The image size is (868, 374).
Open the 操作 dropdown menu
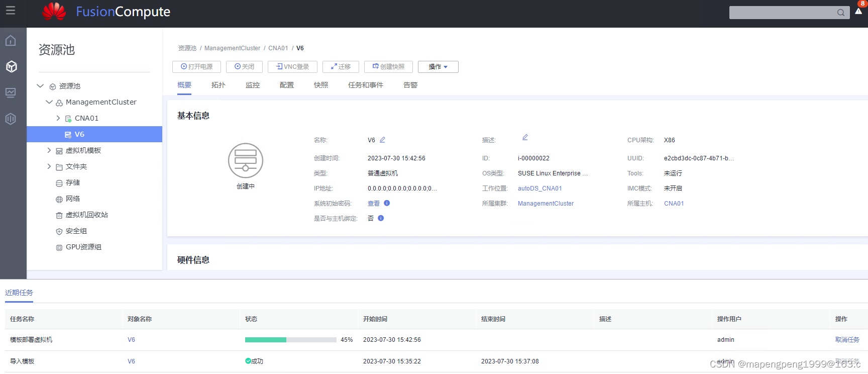click(x=438, y=67)
